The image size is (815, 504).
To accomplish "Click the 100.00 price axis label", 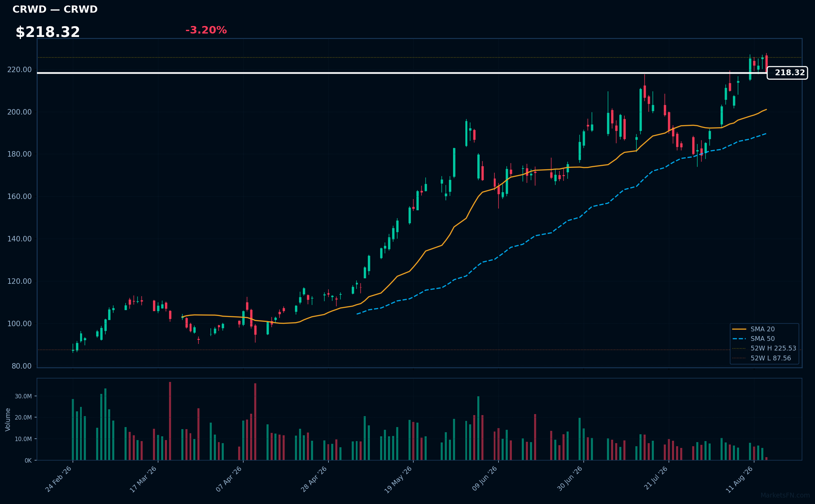I will [x=20, y=323].
